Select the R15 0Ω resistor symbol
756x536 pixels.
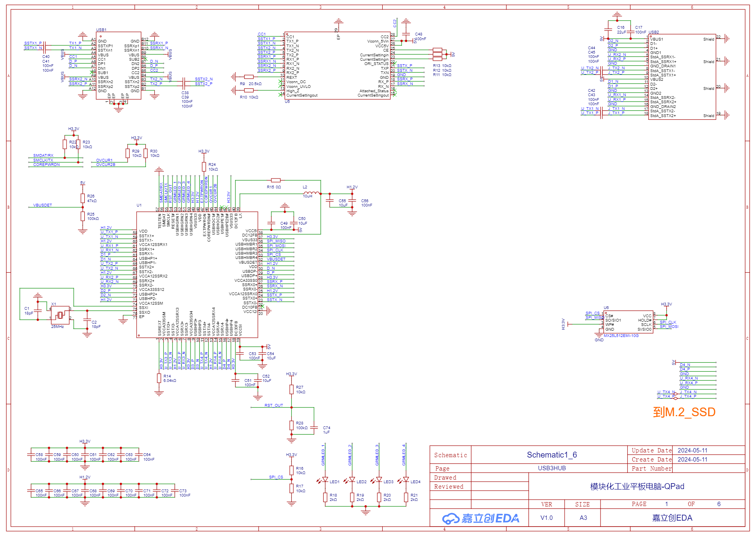coord(276,180)
